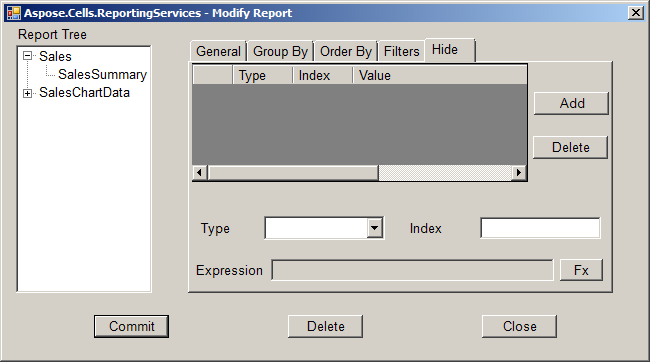Expand the SalesChartData tree node
This screenshot has height=362, width=650.
pos(27,93)
